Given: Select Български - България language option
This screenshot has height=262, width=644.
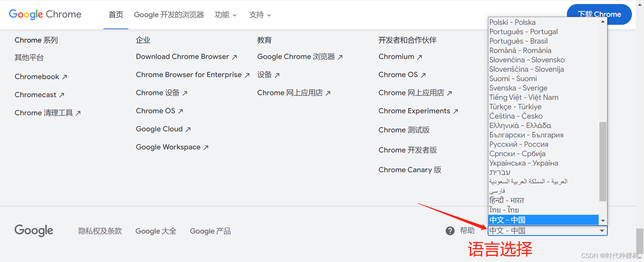Looking at the screenshot, I should (x=544, y=135).
